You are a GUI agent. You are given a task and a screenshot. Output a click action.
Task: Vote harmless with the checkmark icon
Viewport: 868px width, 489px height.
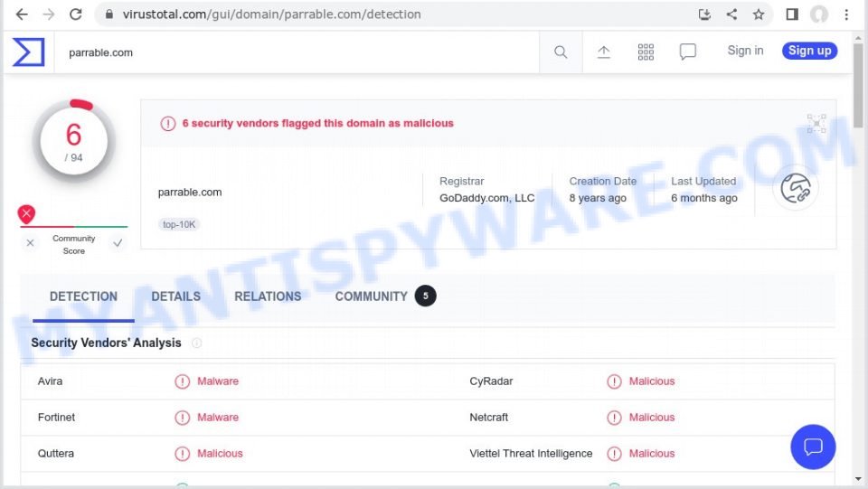118,243
